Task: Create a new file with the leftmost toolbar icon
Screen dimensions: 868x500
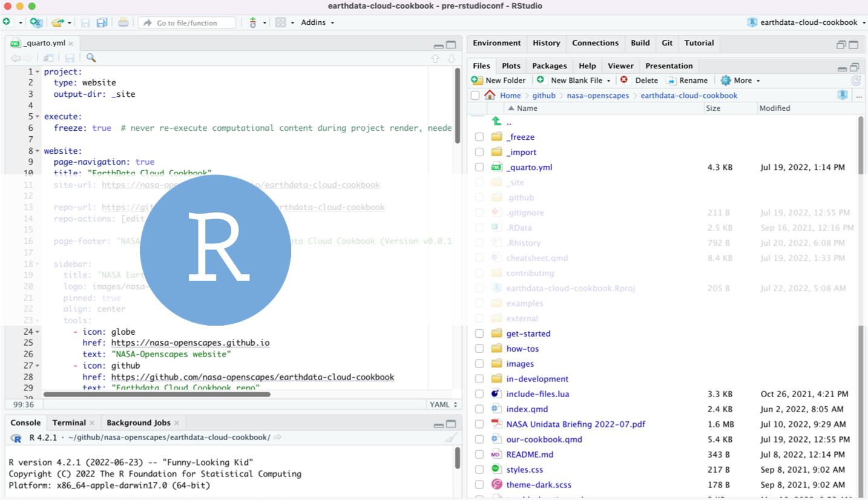Action: [x=8, y=21]
